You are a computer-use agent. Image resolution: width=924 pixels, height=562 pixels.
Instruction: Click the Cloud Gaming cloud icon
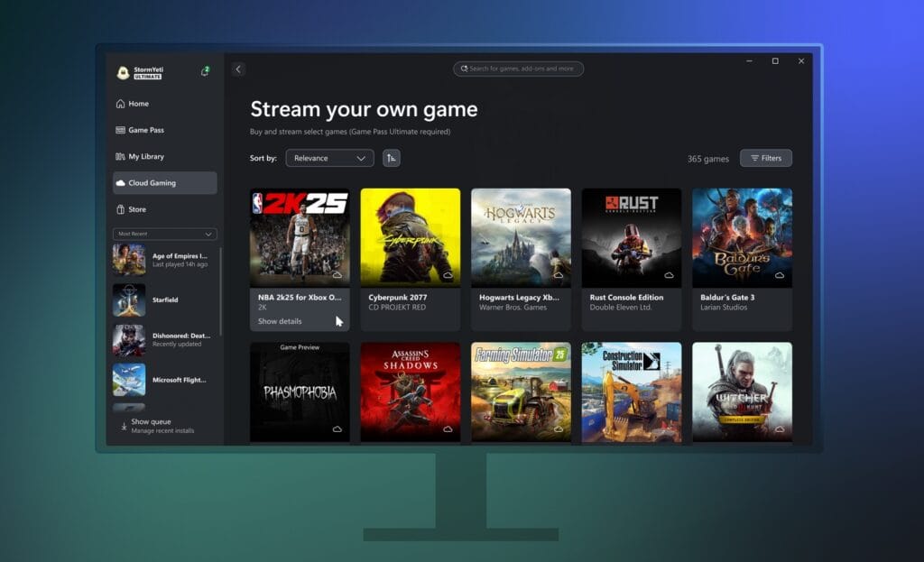coord(120,183)
